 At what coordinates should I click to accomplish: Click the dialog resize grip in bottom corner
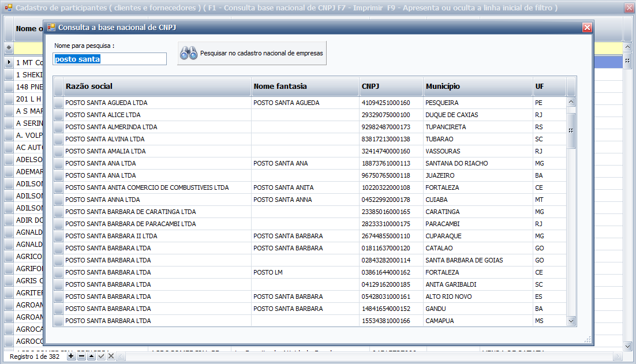[588, 340]
